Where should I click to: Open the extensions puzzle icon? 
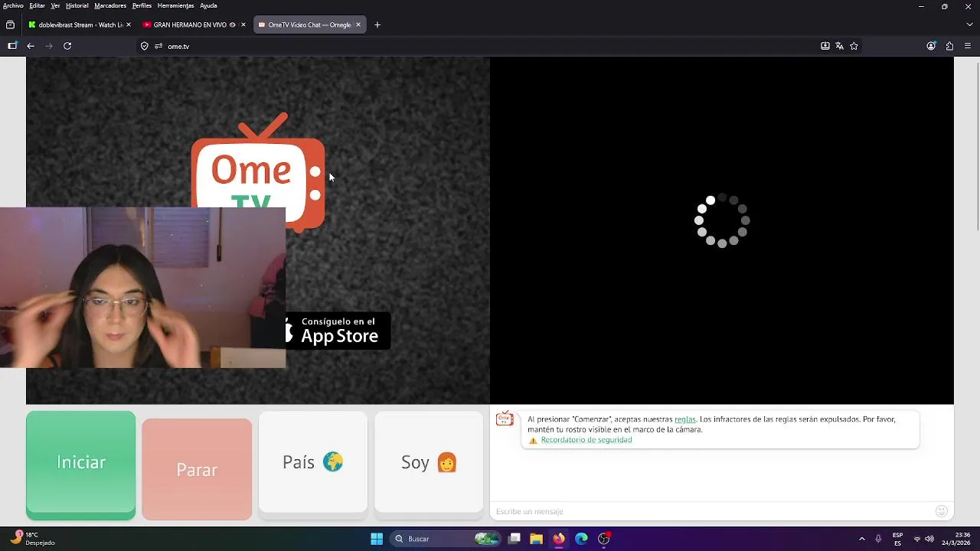(x=949, y=46)
